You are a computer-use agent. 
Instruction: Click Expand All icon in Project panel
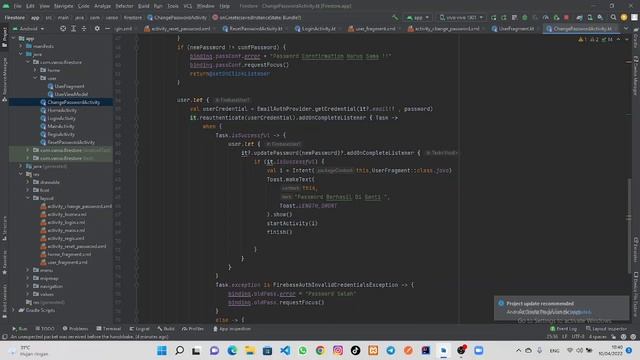[x=73, y=29]
